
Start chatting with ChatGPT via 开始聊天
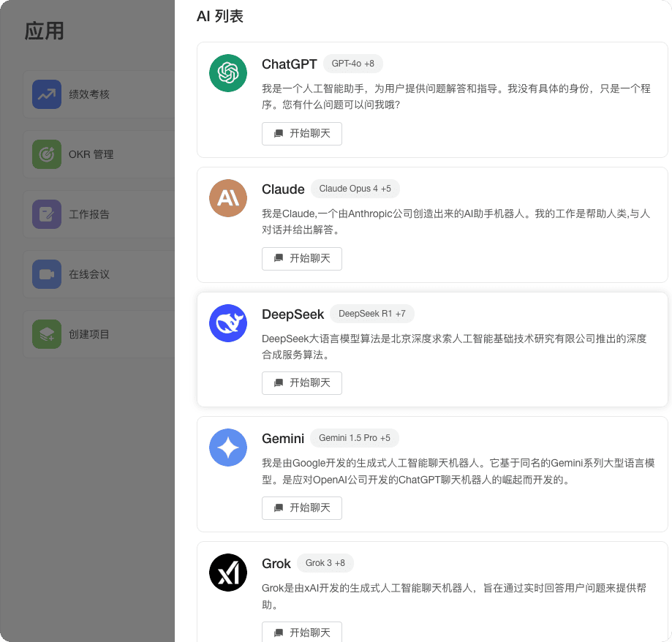(302, 134)
